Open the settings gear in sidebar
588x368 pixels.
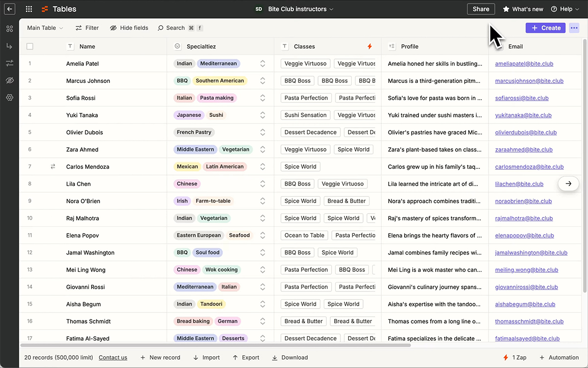click(x=10, y=98)
